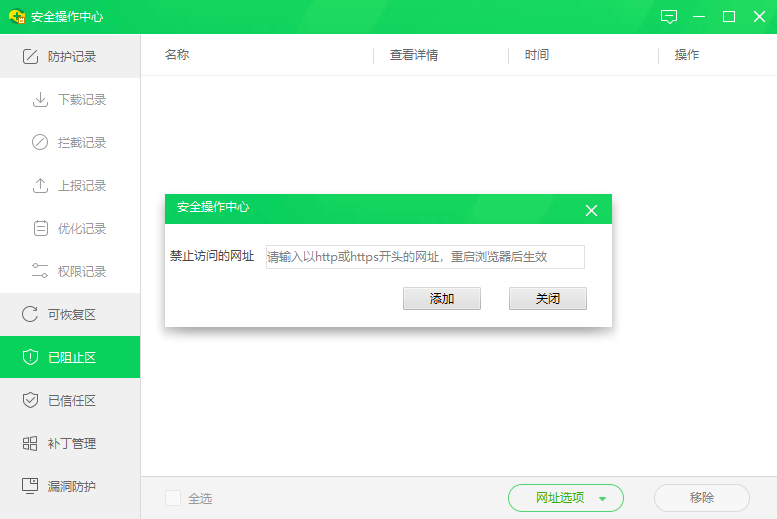Click the 拦截记录 block icon
This screenshot has height=519, width=777.
pos(40,143)
